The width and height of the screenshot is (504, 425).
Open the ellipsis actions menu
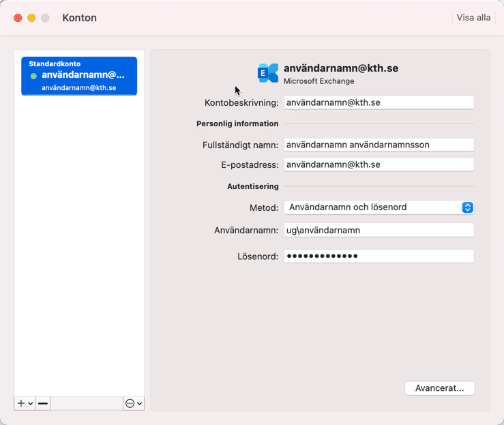pyautogui.click(x=134, y=403)
